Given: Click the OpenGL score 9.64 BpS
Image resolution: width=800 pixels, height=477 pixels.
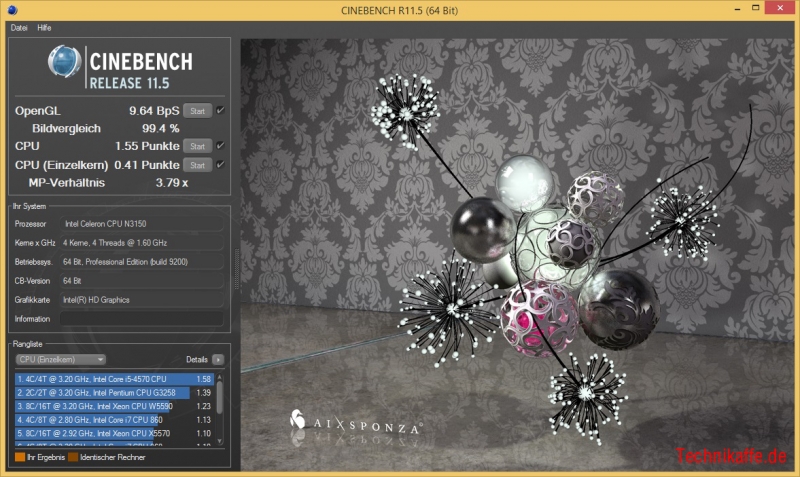Looking at the screenshot, I should coord(154,111).
